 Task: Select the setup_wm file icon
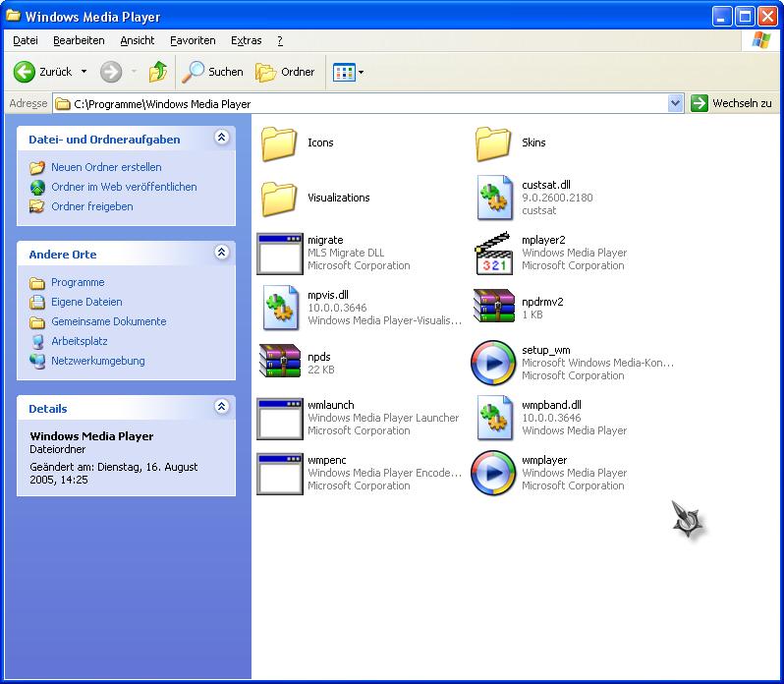pyautogui.click(x=493, y=363)
